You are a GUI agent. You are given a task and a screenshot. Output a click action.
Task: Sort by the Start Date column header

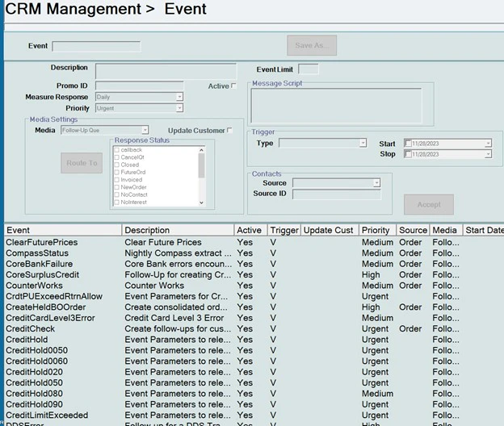(x=484, y=230)
